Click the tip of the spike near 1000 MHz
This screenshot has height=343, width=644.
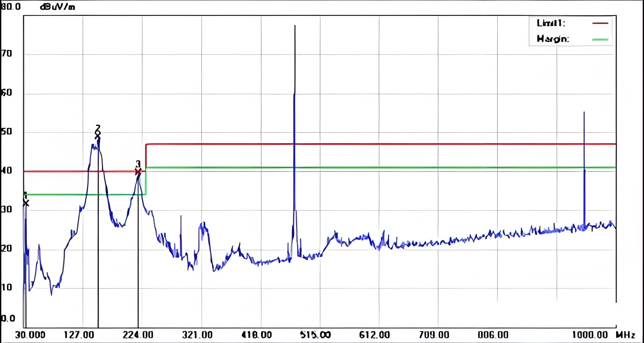[584, 113]
